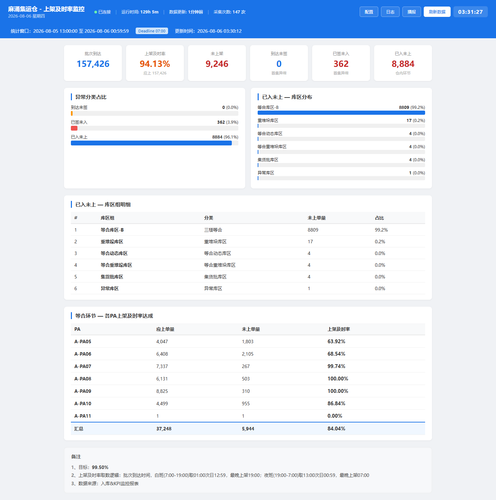Select the A-PA09 row label
The width and height of the screenshot is (496, 500).
(x=83, y=391)
